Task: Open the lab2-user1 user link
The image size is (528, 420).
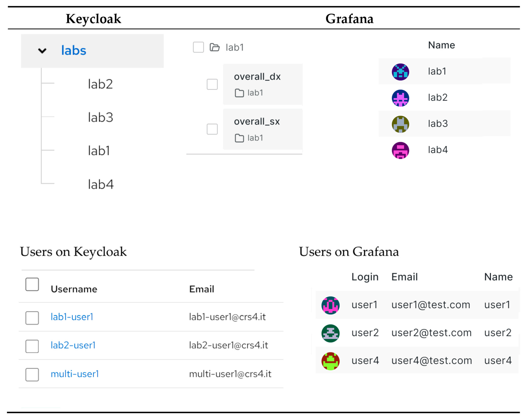Action: coord(73,345)
